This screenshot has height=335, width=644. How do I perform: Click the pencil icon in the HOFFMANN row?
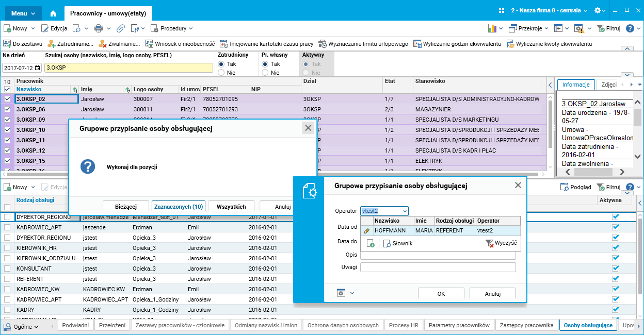[367, 231]
